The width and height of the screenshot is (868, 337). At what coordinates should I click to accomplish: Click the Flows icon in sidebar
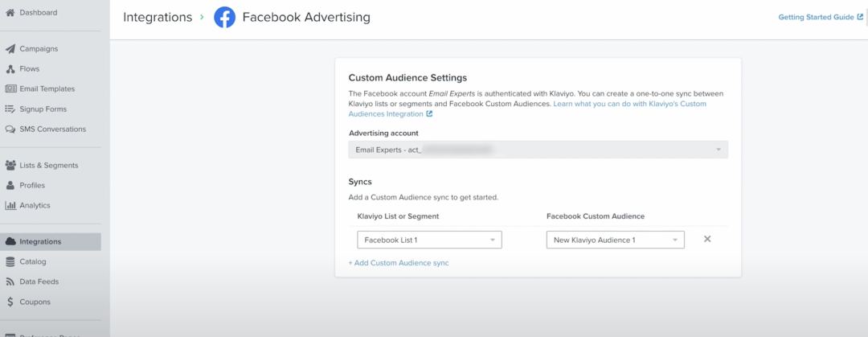tap(10, 69)
